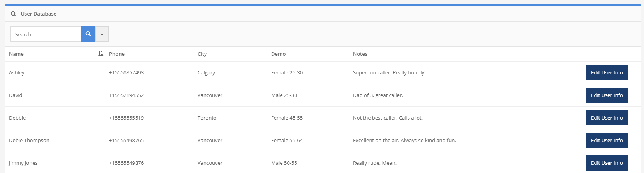Click David's phone number +15552194552
Viewport: 644px width, 173px height.
pyautogui.click(x=126, y=95)
